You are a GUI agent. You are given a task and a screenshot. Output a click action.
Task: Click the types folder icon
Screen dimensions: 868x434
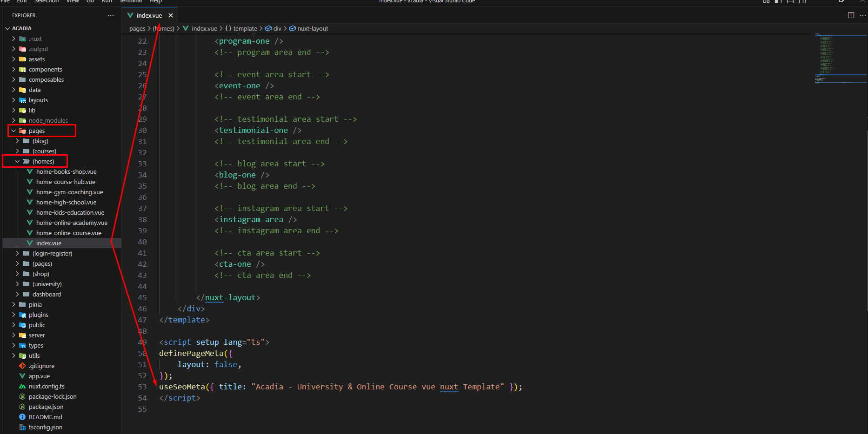click(22, 345)
